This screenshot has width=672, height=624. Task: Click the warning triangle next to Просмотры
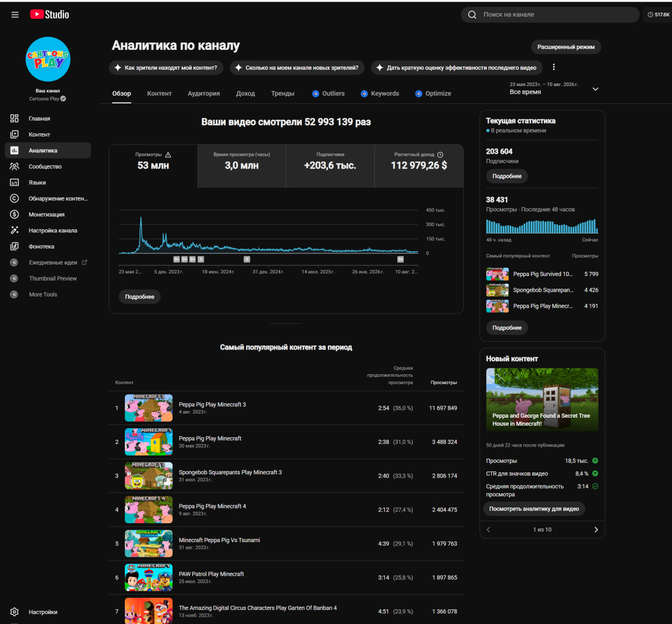pos(168,155)
